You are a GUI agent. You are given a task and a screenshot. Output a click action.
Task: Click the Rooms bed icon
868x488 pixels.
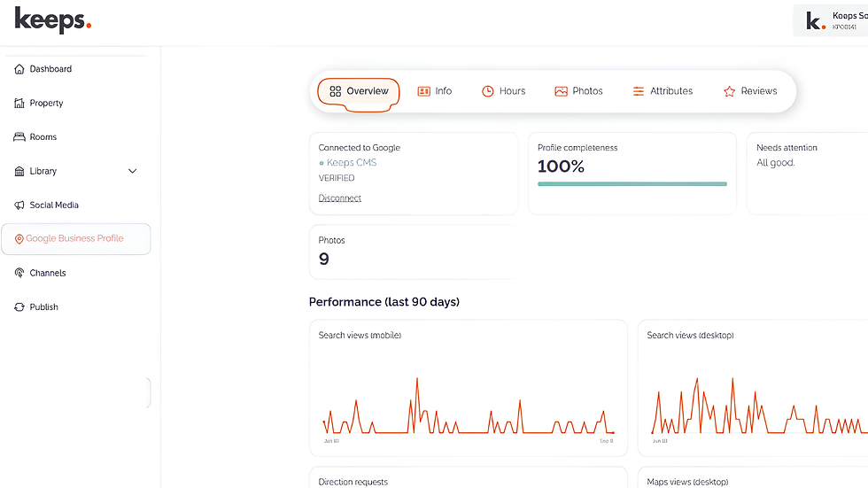[x=19, y=136]
